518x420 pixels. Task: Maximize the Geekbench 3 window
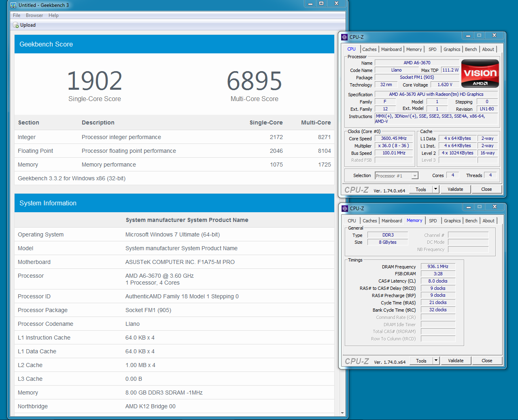321,4
